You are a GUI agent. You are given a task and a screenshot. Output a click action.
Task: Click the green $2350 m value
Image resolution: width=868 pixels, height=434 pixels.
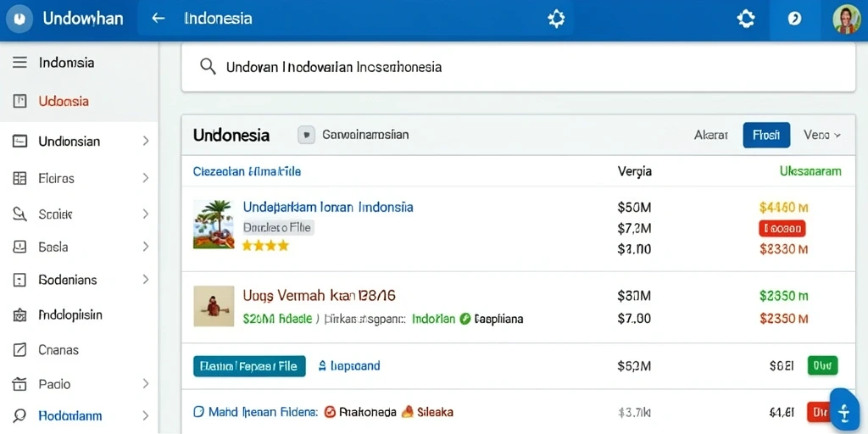point(784,296)
